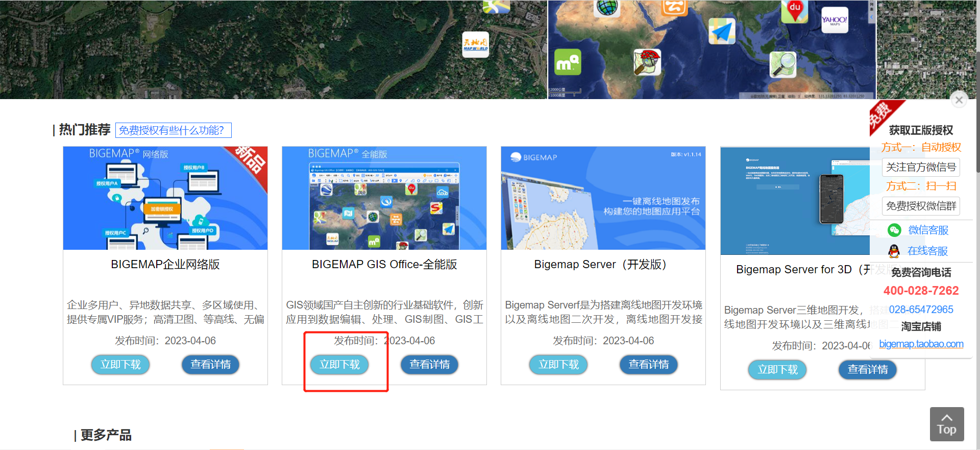Click the green 'm' map icon in banner
Screen dimensions: 980x450
tap(568, 62)
